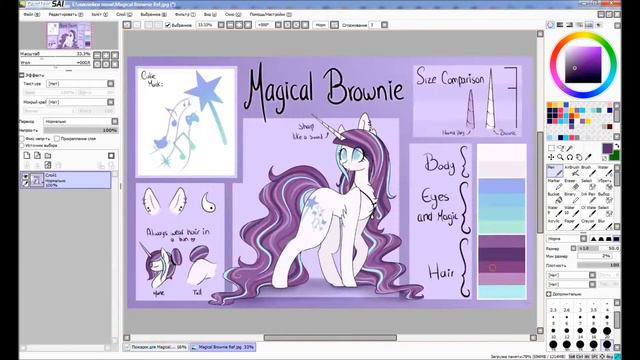This screenshot has width=640, height=360.
Task: Adjust the Плотность density slider
Action: [x=599, y=265]
